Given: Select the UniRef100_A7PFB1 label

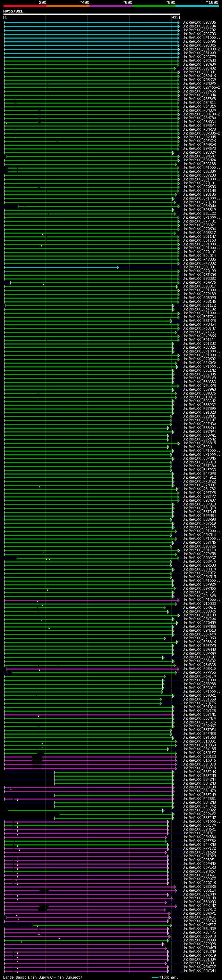Looking at the screenshot, I should coord(199,221).
